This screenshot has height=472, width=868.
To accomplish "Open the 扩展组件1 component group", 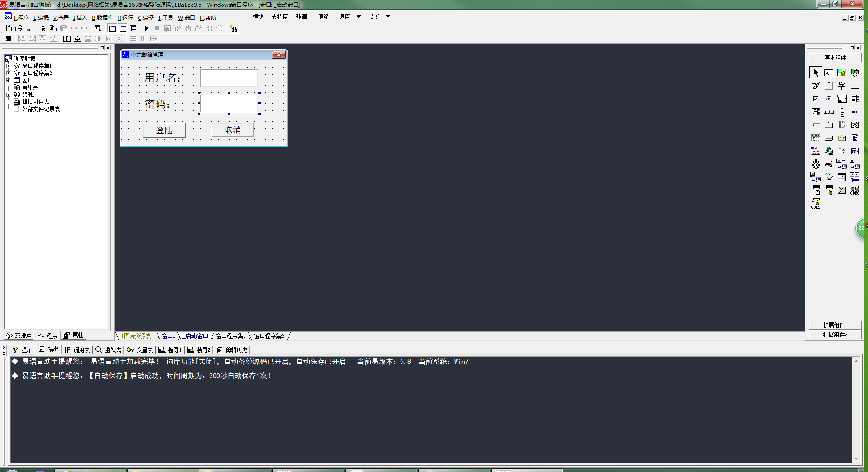I will [x=835, y=325].
